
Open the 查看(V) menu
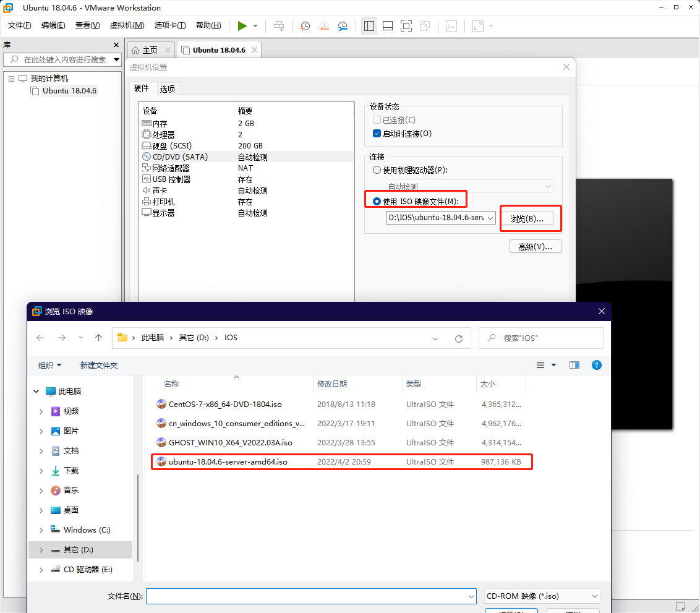pyautogui.click(x=88, y=25)
